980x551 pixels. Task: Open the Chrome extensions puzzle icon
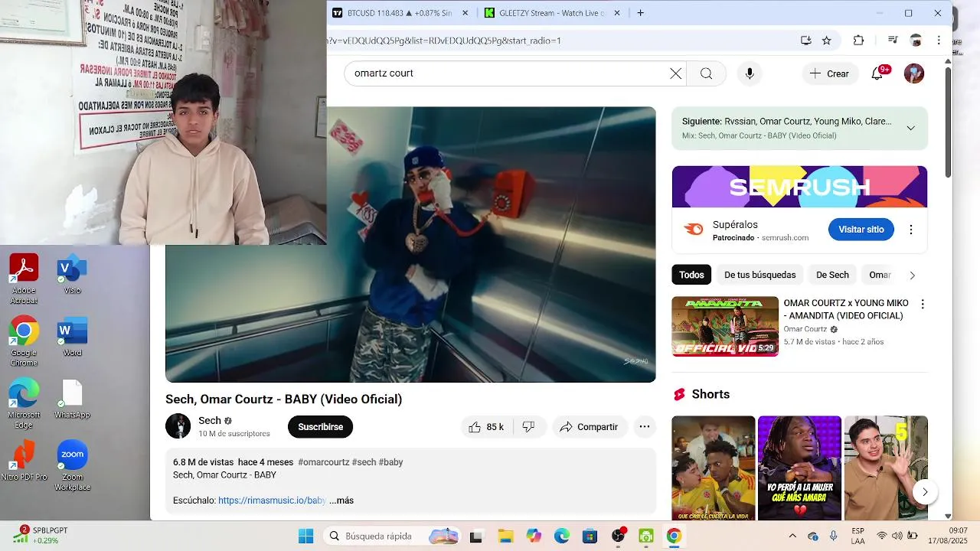tap(858, 41)
